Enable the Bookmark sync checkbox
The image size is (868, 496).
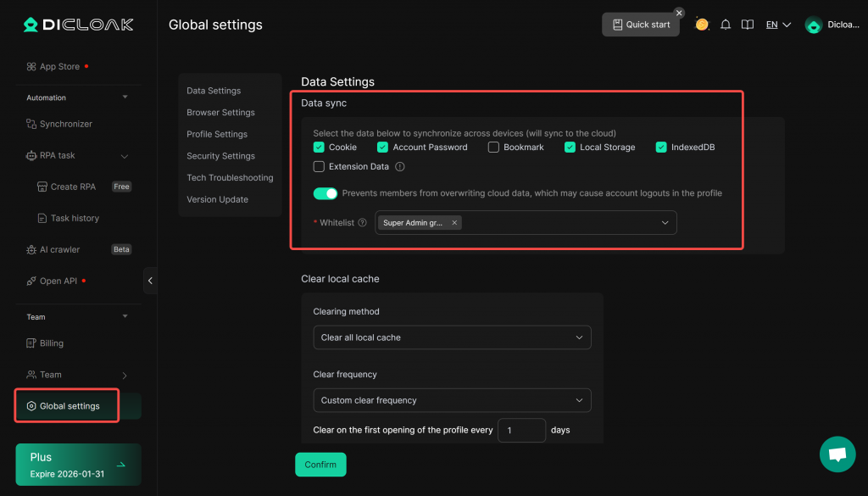pos(493,147)
